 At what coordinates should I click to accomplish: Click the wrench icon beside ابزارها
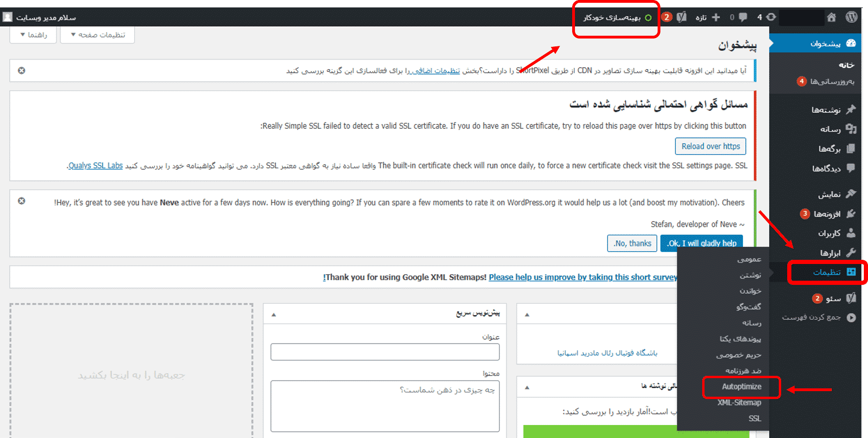tap(851, 252)
